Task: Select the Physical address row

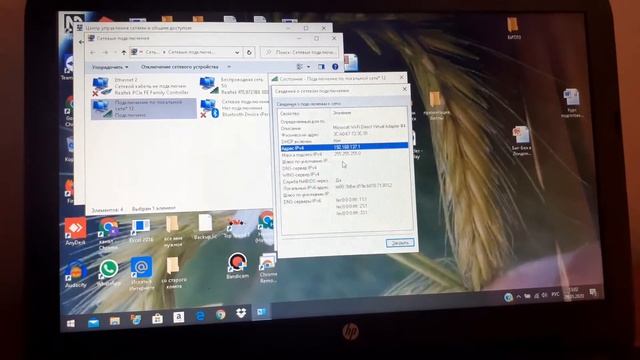Action: click(344, 134)
